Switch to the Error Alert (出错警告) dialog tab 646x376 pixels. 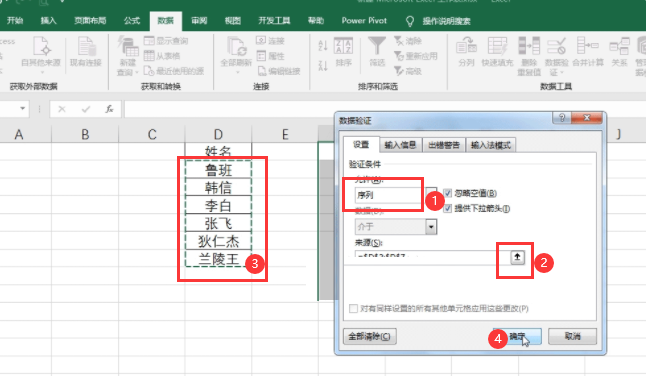[x=444, y=145]
